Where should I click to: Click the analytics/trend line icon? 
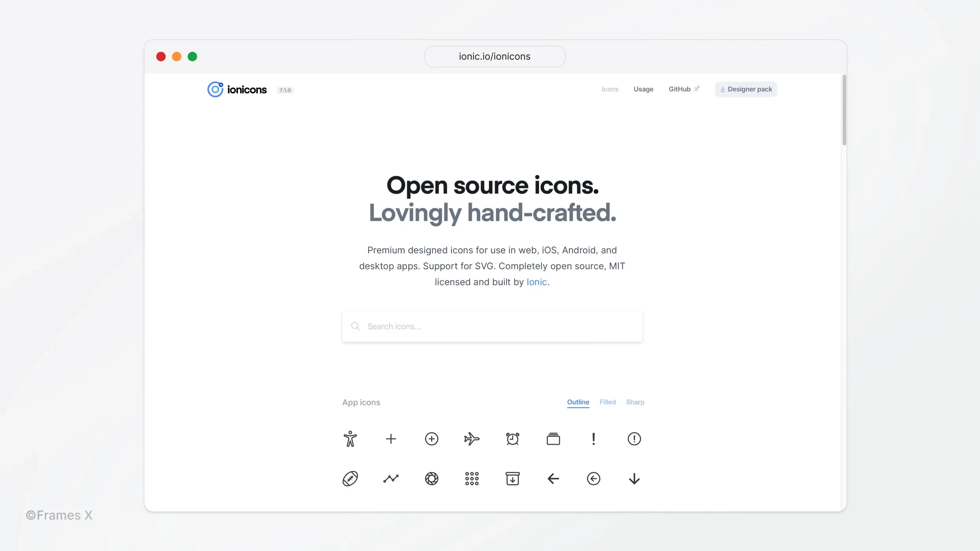[x=391, y=478]
